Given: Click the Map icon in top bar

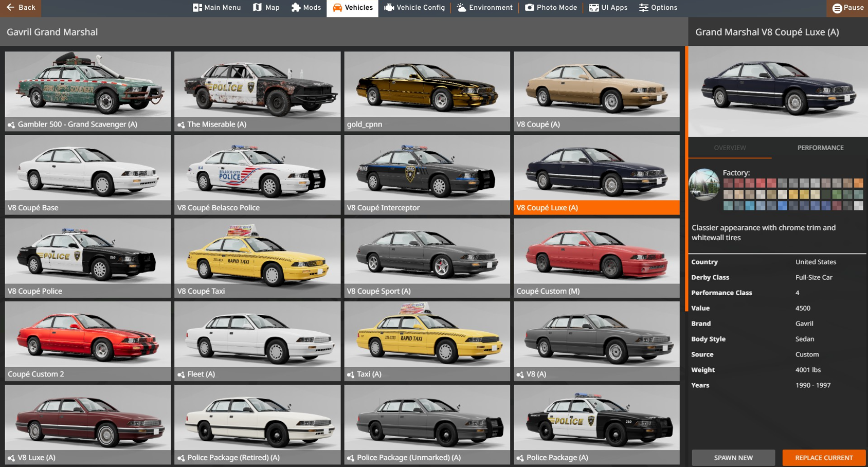Looking at the screenshot, I should click(258, 8).
